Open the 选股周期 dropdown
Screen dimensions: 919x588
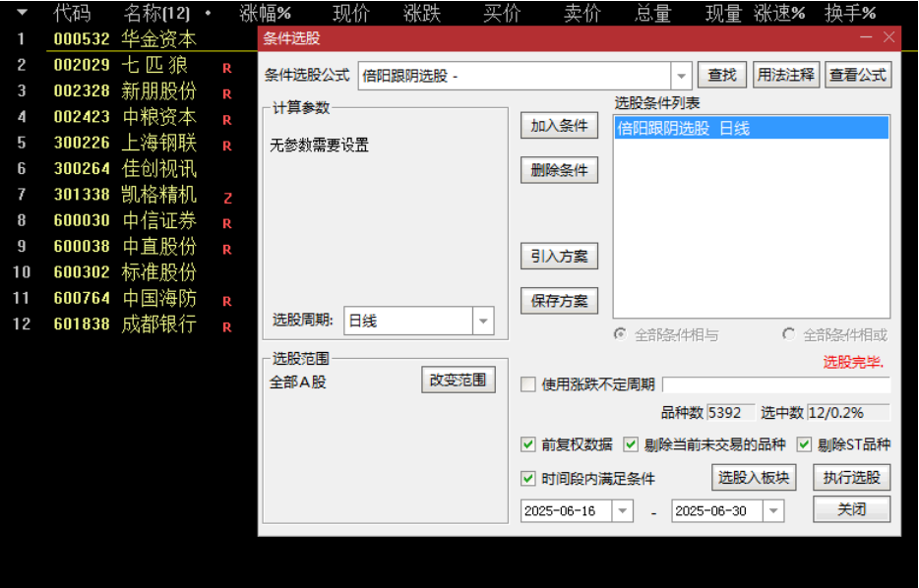tap(483, 321)
